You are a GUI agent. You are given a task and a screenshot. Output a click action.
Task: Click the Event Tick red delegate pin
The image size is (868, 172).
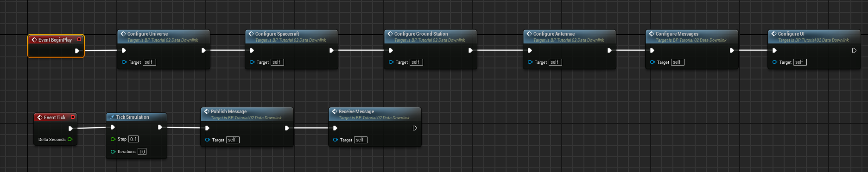[x=73, y=117]
